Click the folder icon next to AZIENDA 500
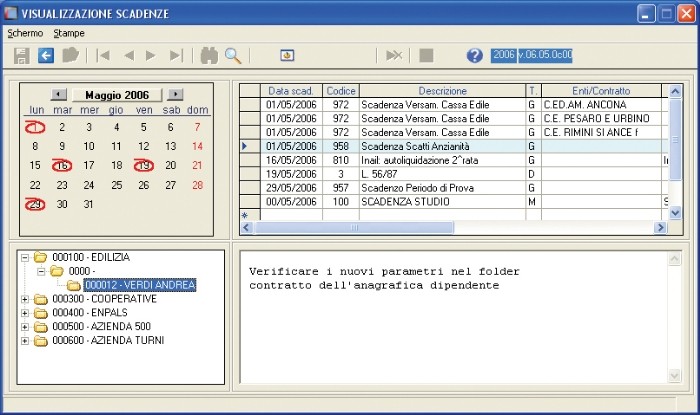Image resolution: width=700 pixels, height=415 pixels. [x=41, y=327]
